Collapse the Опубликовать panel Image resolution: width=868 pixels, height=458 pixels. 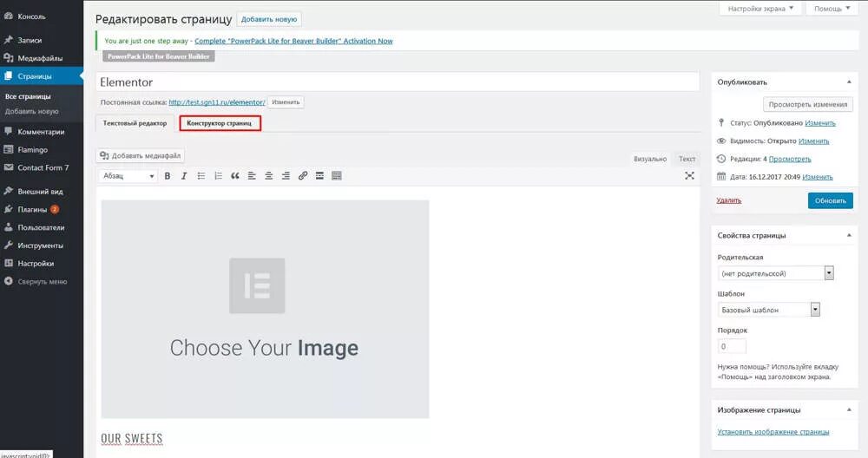pyautogui.click(x=849, y=82)
